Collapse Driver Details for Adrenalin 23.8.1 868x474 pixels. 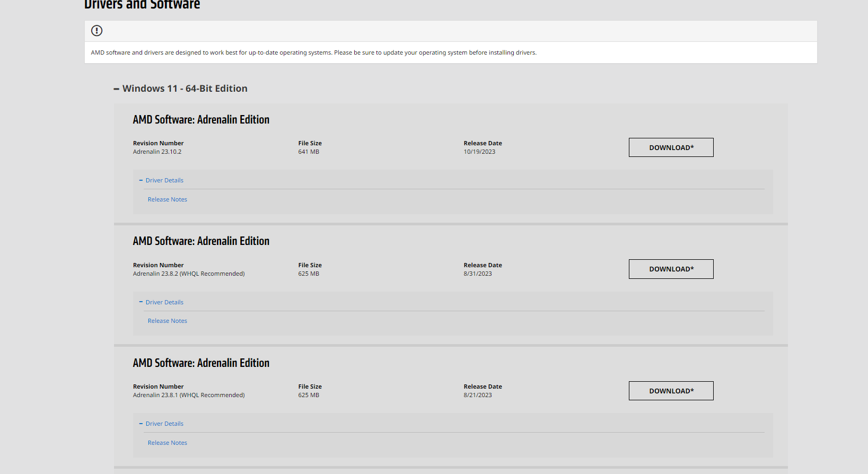(x=161, y=424)
